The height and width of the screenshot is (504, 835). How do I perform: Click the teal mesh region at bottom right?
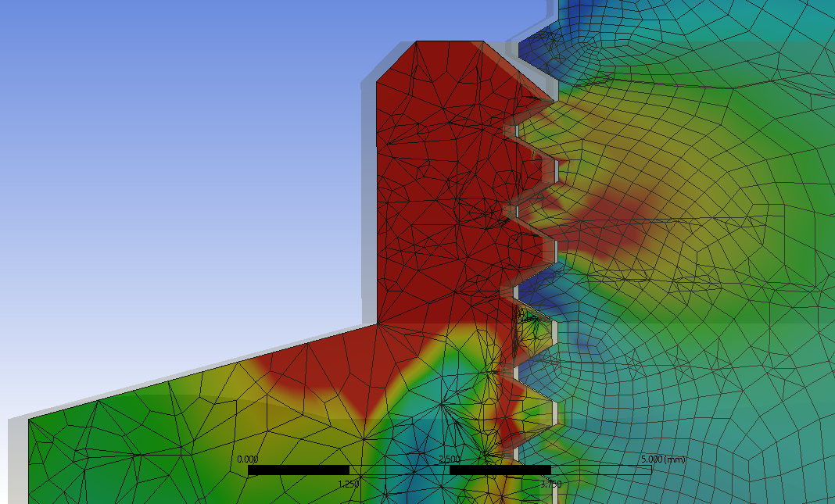coord(743,438)
